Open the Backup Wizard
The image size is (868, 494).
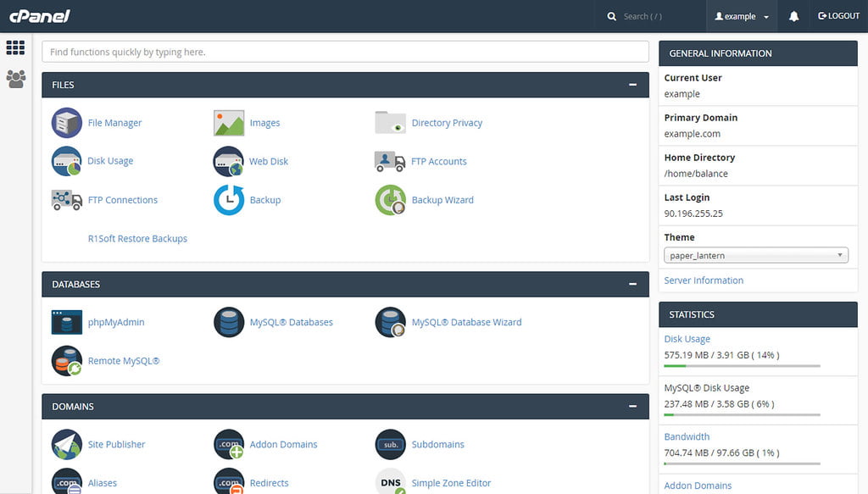pyautogui.click(x=390, y=200)
